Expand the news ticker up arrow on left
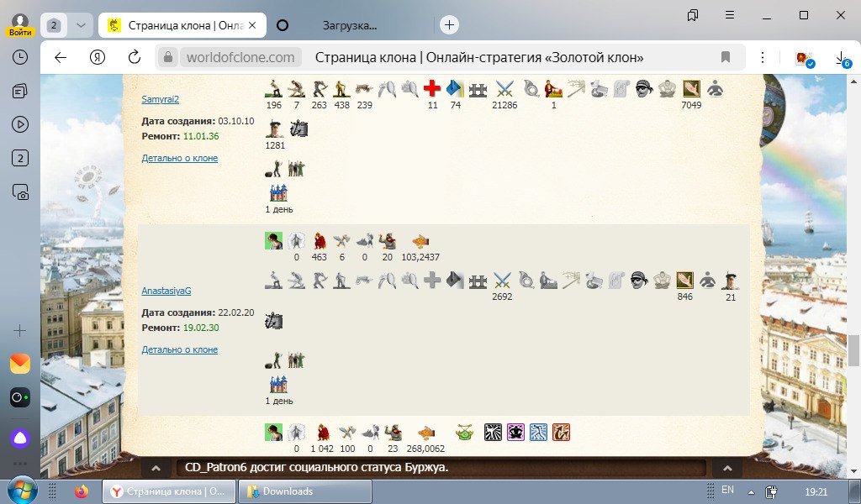 156,468
